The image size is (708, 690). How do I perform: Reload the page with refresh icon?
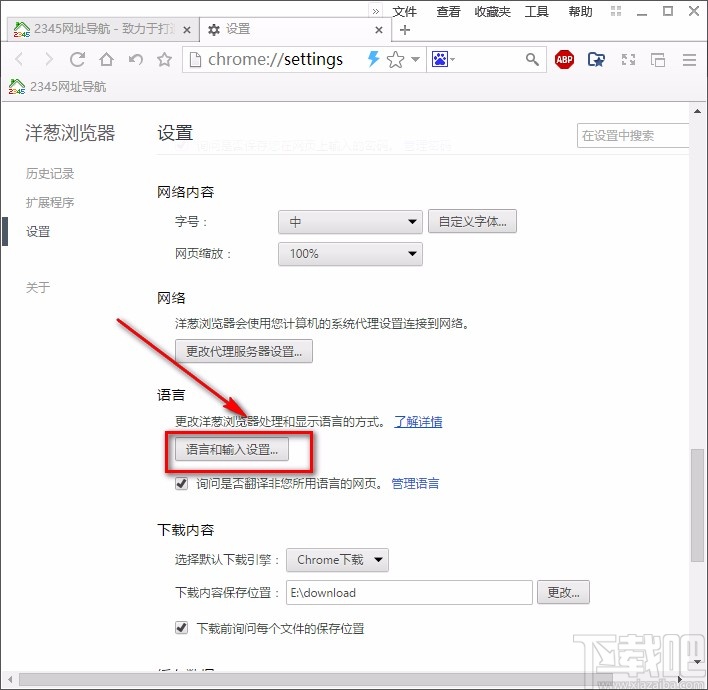(77, 59)
